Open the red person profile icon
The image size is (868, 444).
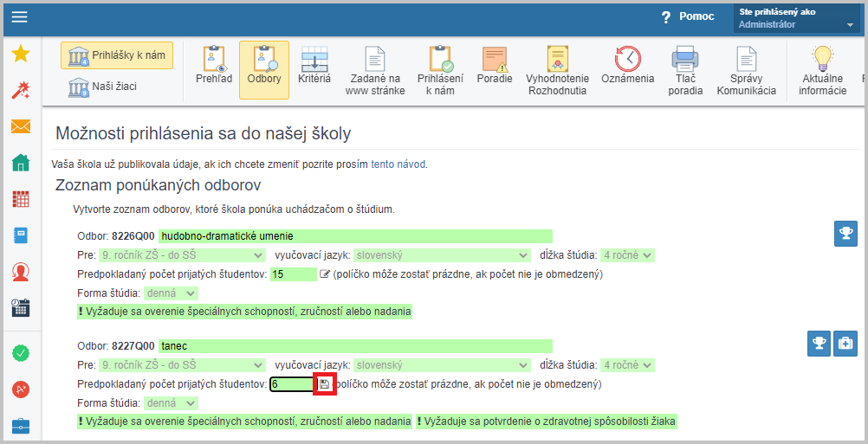coord(21,272)
